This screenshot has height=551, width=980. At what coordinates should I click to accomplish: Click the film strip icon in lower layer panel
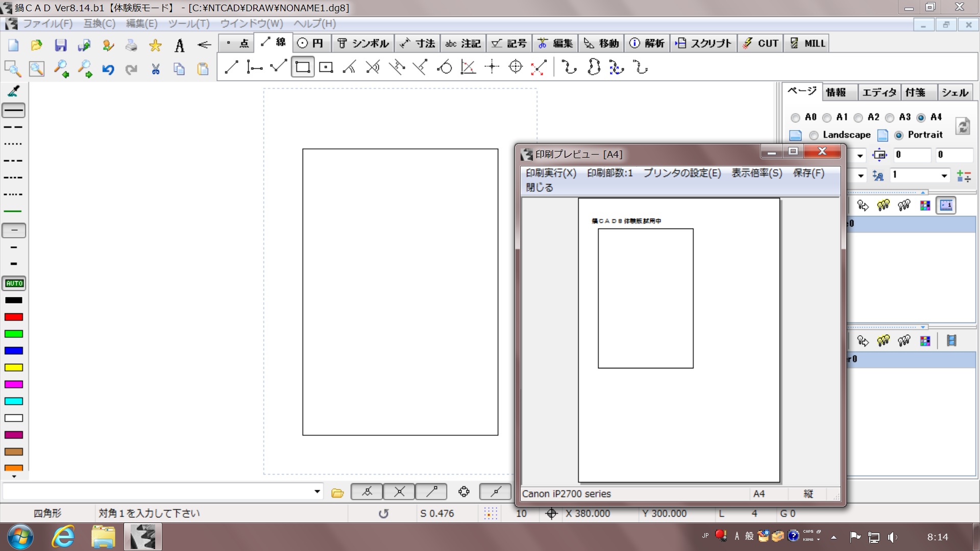(951, 341)
